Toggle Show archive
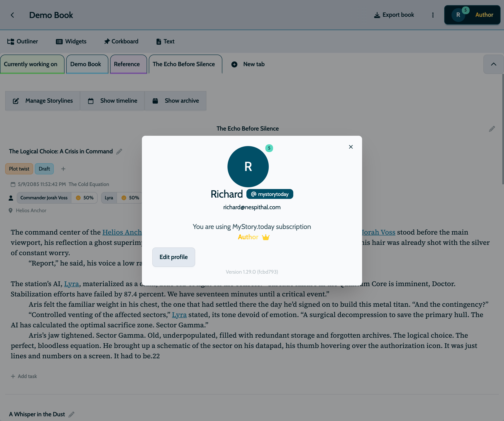 (x=175, y=101)
